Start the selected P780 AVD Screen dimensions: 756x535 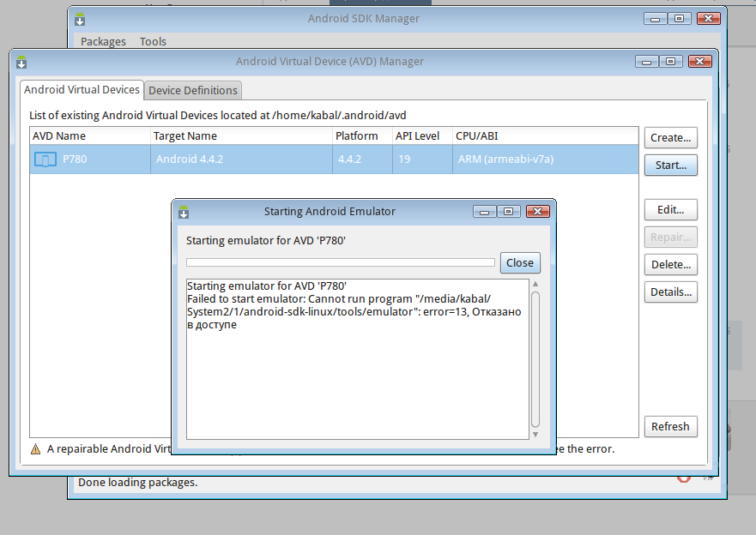[x=671, y=165]
